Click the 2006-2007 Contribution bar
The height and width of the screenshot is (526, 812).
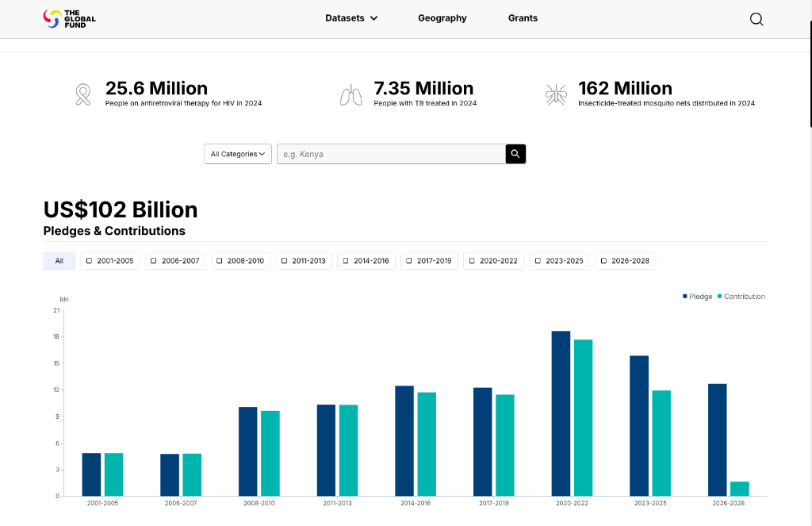192,474
